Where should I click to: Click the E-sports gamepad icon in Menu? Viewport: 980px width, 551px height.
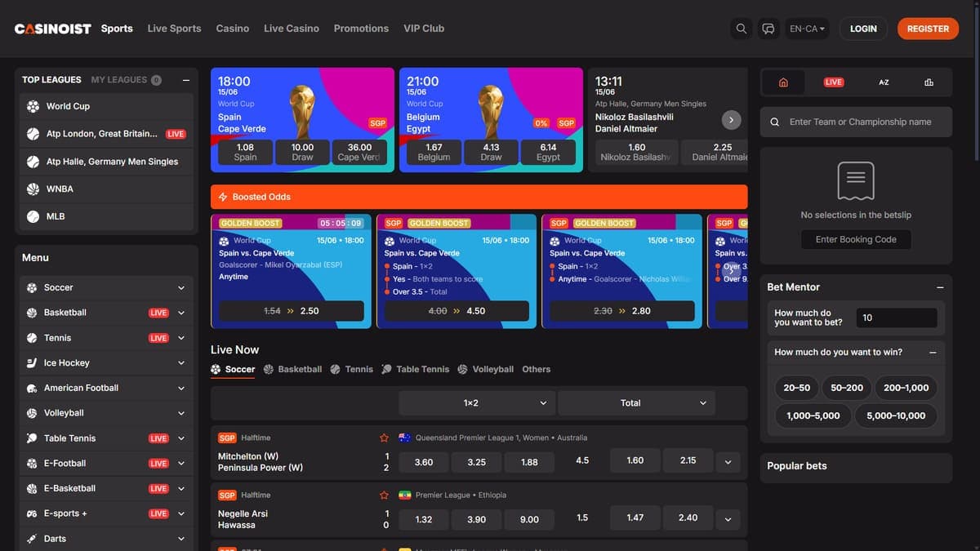[32, 513]
